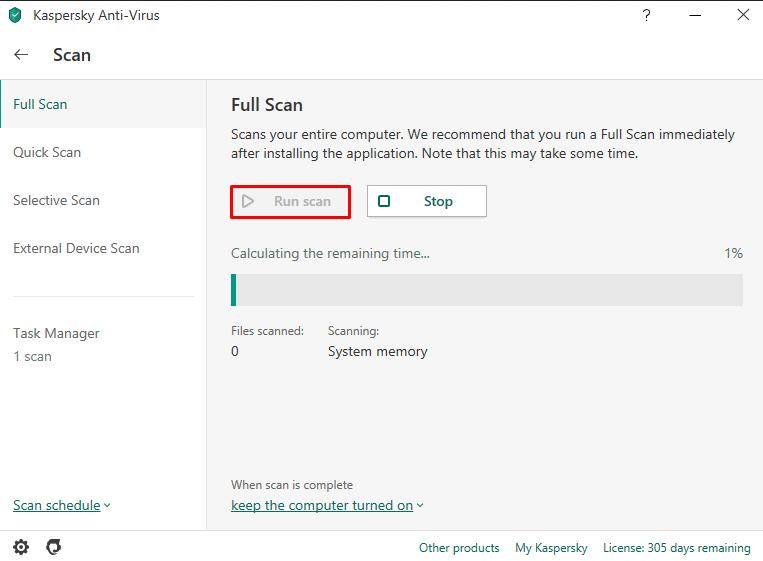Viewport: 763px width, 561px height.
Task: Click the Files scanned label
Action: tap(267, 331)
